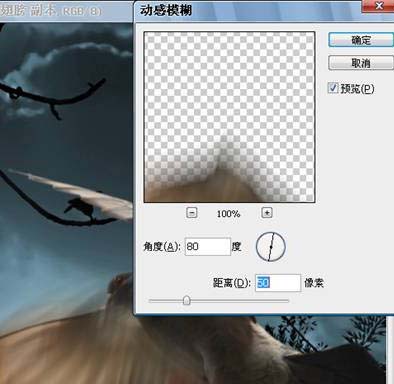Screen dimensions: 394x384
Task: Click the 100% zoom level text
Action: 228,214
